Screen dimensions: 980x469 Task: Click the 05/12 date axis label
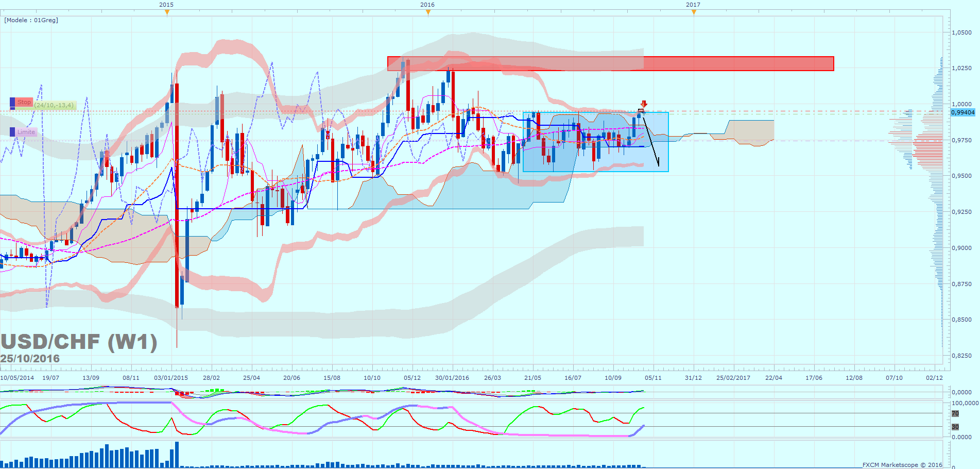[412, 378]
